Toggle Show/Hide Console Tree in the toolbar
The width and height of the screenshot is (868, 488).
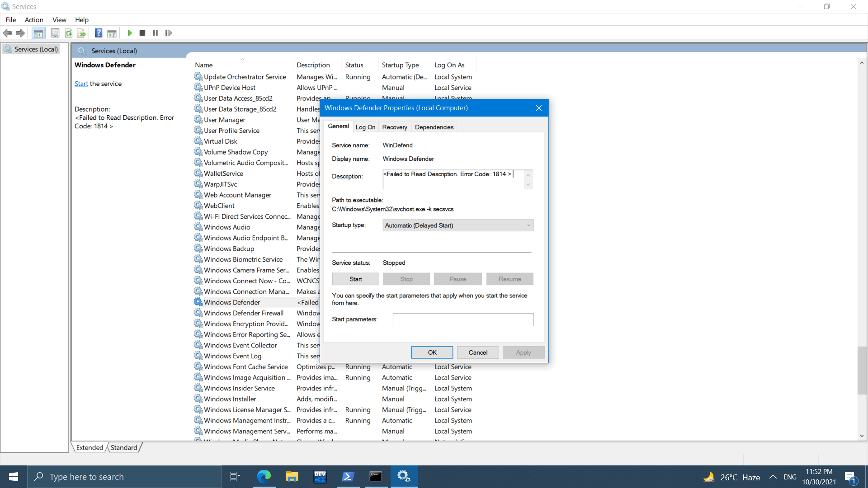pos(38,33)
